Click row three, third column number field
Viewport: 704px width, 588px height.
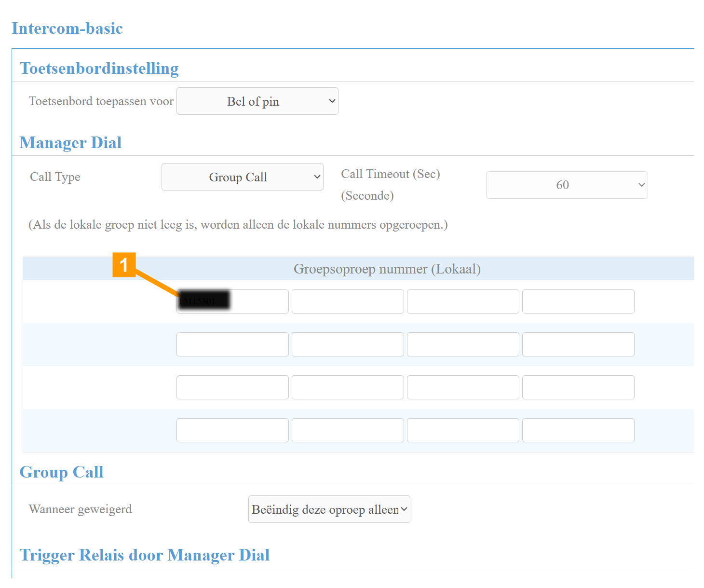(x=463, y=387)
